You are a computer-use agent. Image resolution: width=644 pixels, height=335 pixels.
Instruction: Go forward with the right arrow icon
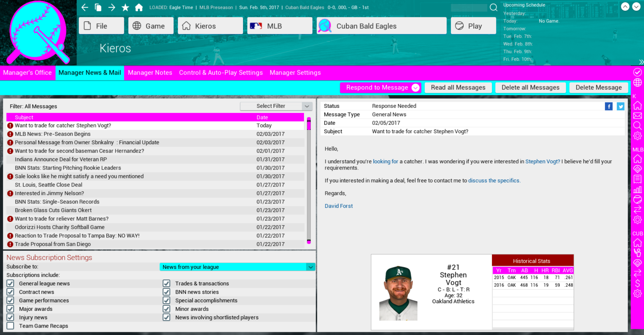(112, 7)
